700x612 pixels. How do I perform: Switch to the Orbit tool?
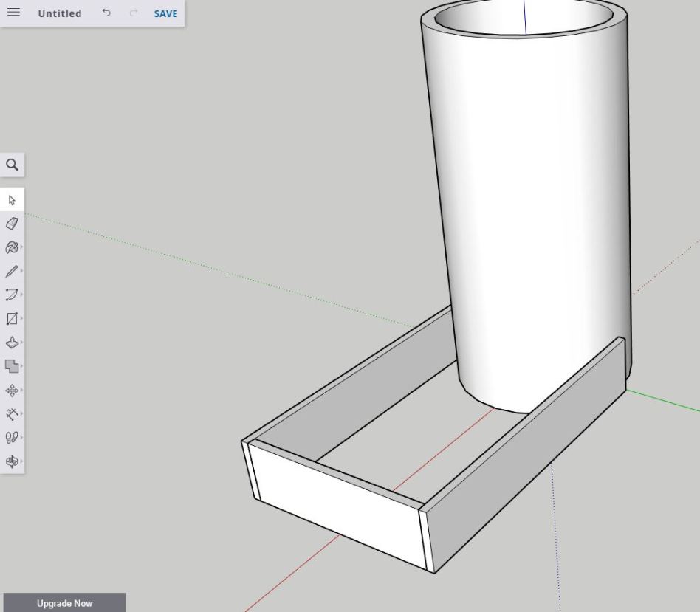point(12,461)
